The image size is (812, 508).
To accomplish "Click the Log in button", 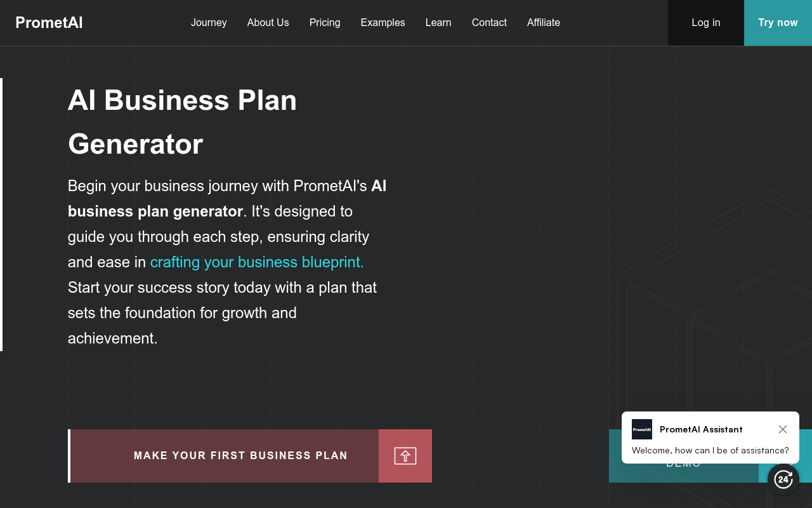I will (706, 23).
